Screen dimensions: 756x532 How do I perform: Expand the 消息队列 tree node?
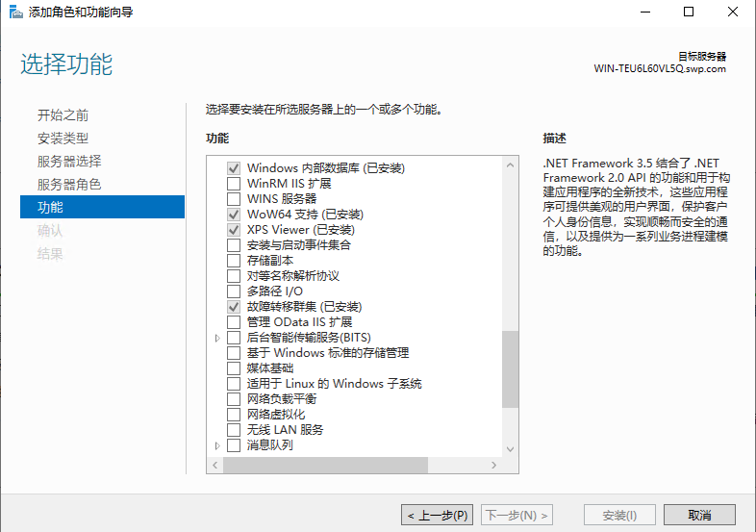pyautogui.click(x=217, y=445)
